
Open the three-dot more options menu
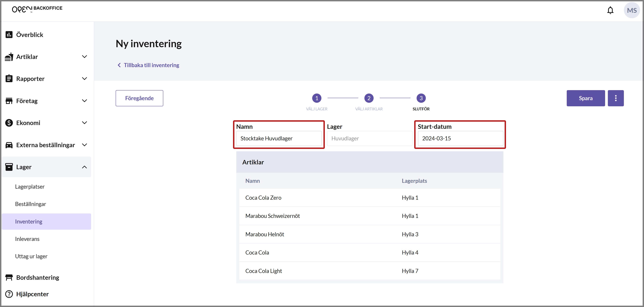click(x=616, y=98)
